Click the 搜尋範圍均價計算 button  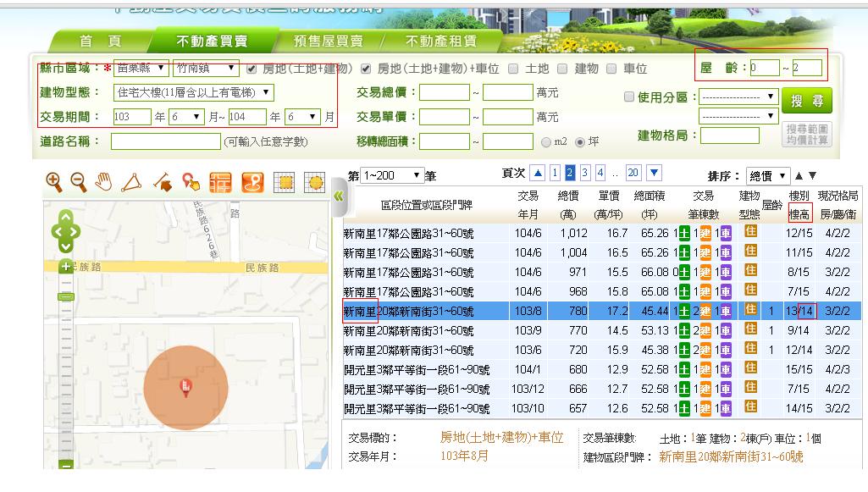pos(806,134)
